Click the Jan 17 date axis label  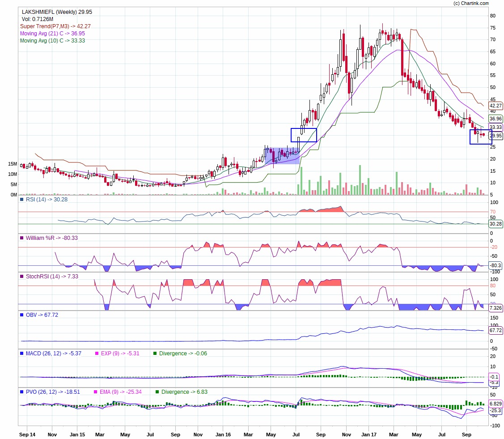click(369, 435)
